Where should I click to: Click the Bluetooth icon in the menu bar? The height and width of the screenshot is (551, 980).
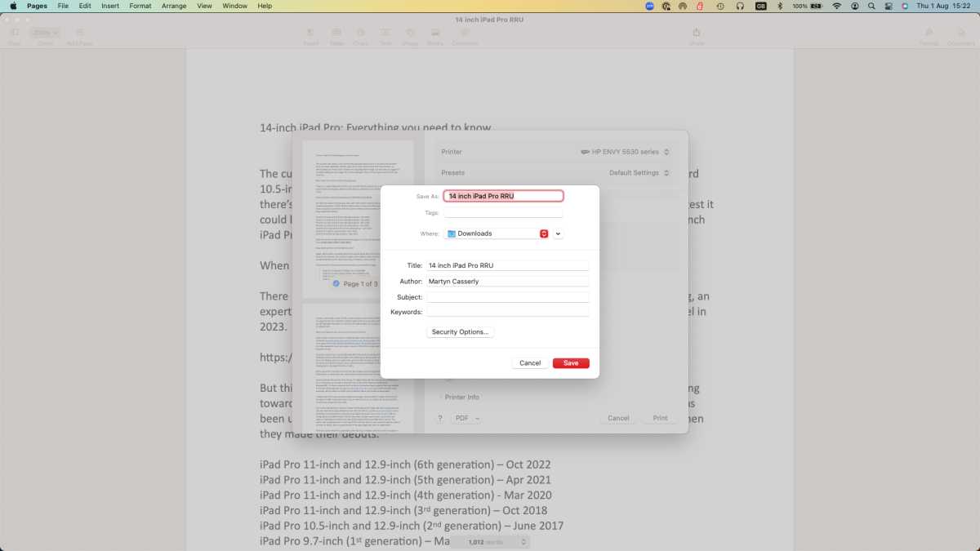click(x=780, y=6)
